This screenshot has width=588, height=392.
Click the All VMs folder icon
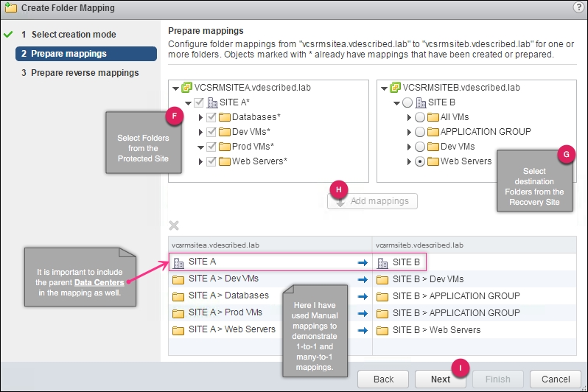(x=433, y=117)
